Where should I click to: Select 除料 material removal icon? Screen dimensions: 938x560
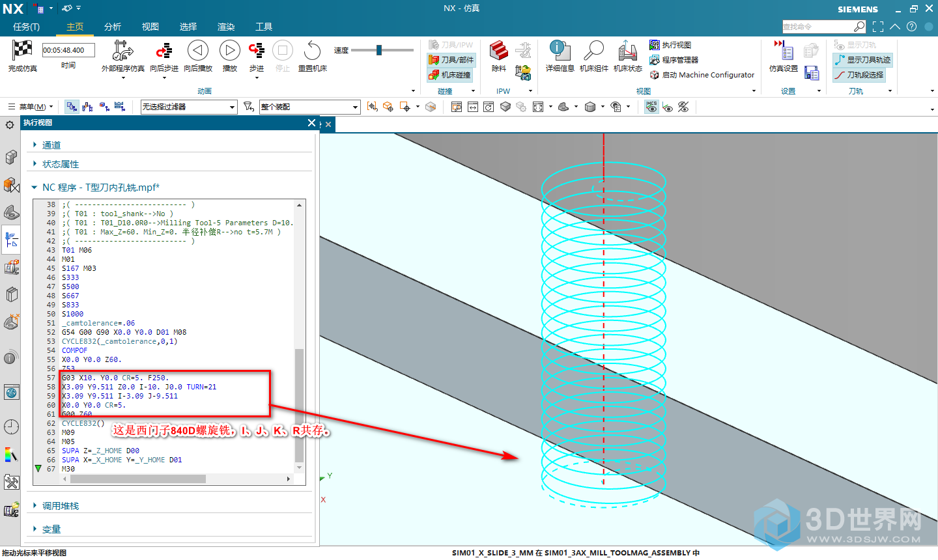tap(499, 50)
